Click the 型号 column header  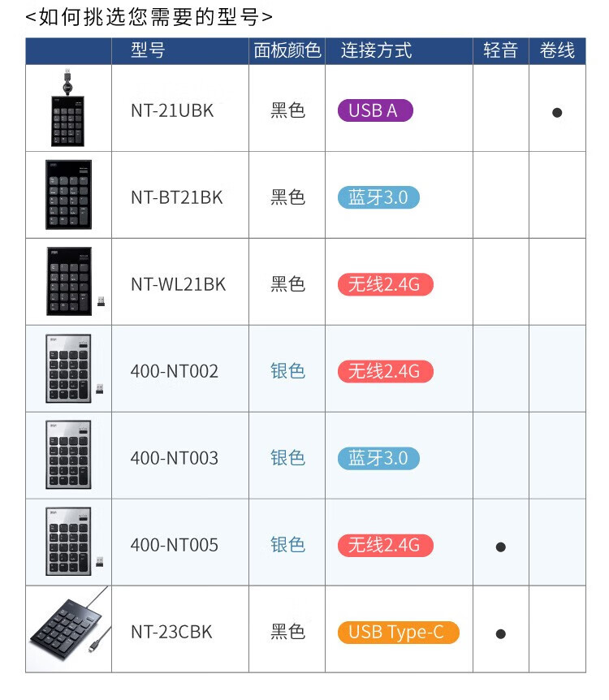click(x=148, y=50)
